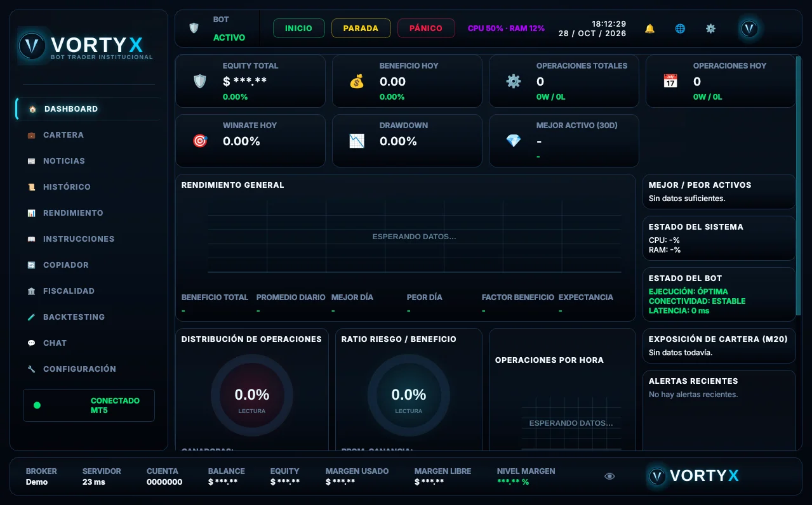This screenshot has height=505, width=812.
Task: Click the CONECTADO MT5 status box
Action: 89,405
